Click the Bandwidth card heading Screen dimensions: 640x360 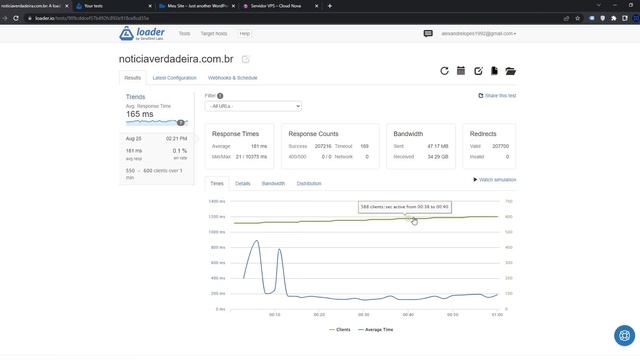tap(408, 134)
